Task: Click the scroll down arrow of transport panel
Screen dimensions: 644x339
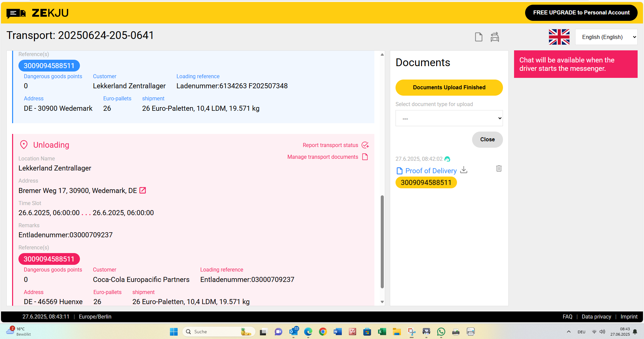Action: [x=382, y=302]
